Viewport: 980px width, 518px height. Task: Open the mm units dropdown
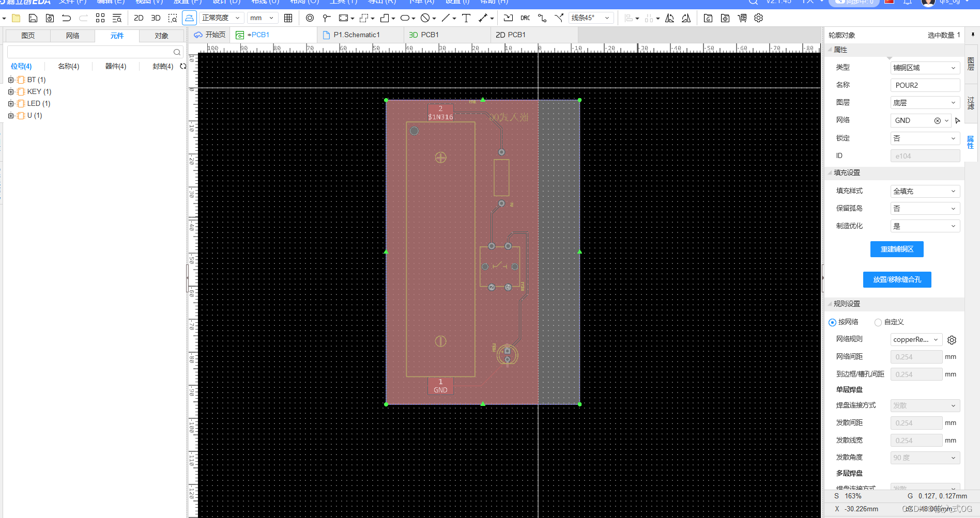point(263,18)
